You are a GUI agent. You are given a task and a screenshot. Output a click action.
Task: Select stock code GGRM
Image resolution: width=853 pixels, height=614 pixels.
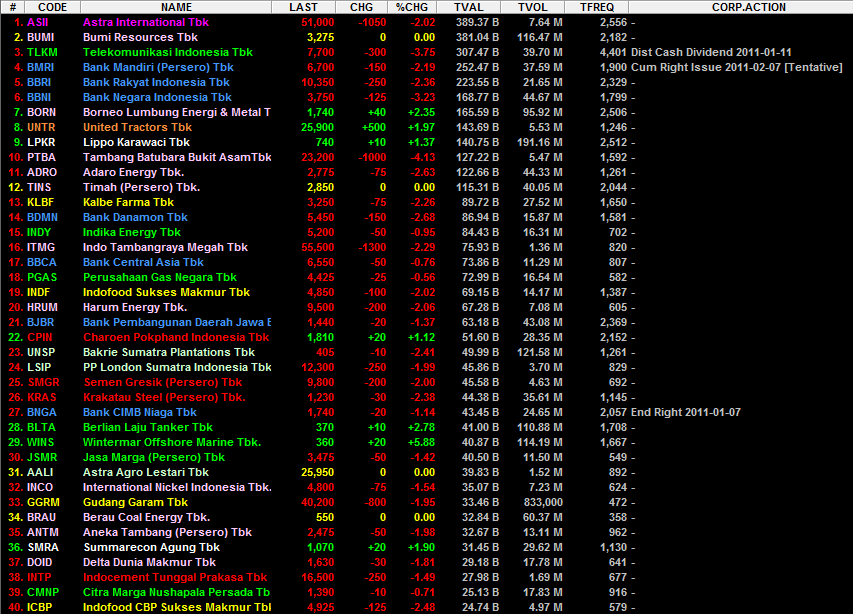point(44,502)
